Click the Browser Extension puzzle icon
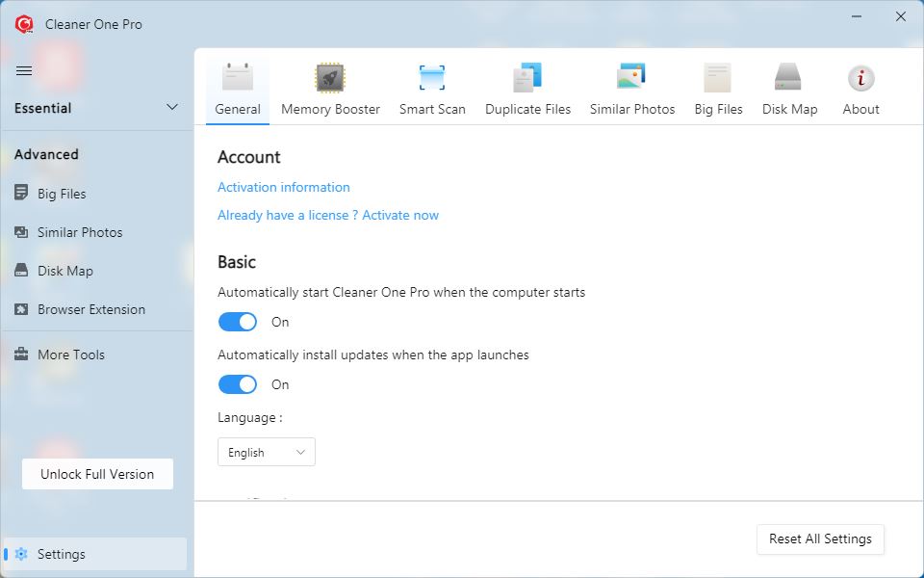Image resolution: width=924 pixels, height=578 pixels. pyautogui.click(x=21, y=309)
